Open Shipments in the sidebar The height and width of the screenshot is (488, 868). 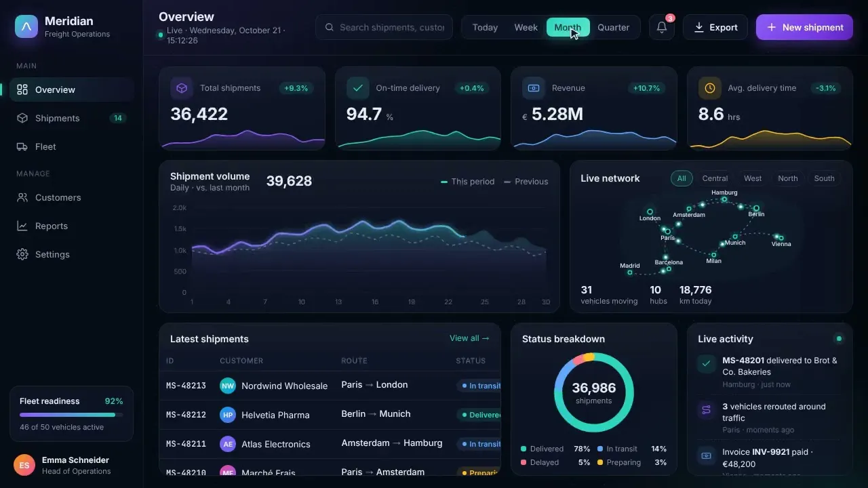(72, 118)
